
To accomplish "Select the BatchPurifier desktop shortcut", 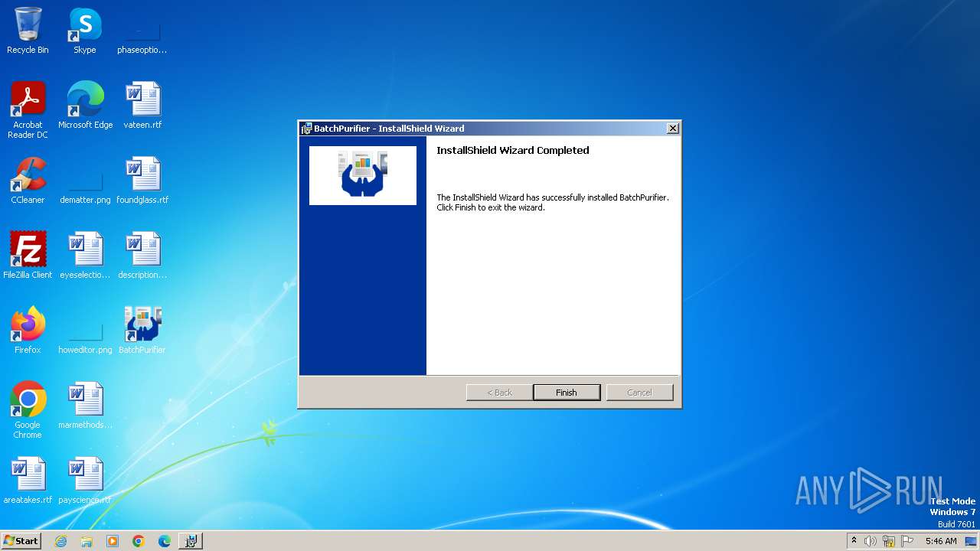I will pyautogui.click(x=142, y=331).
